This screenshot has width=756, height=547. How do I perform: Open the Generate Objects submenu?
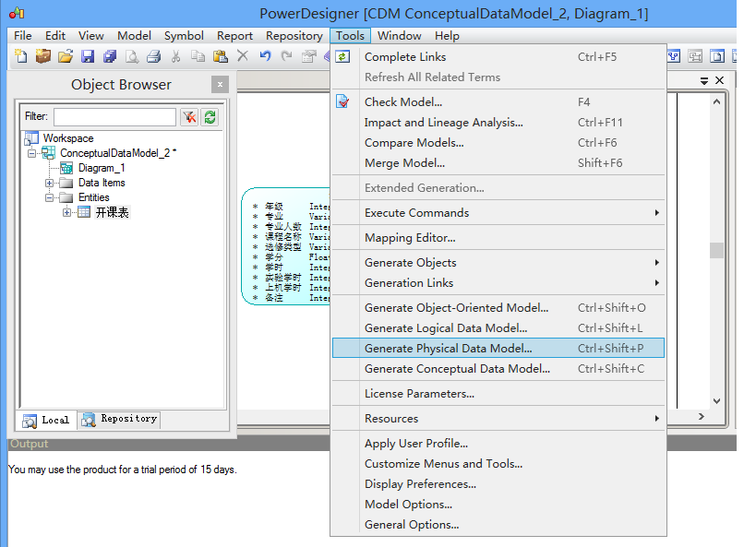click(x=656, y=263)
